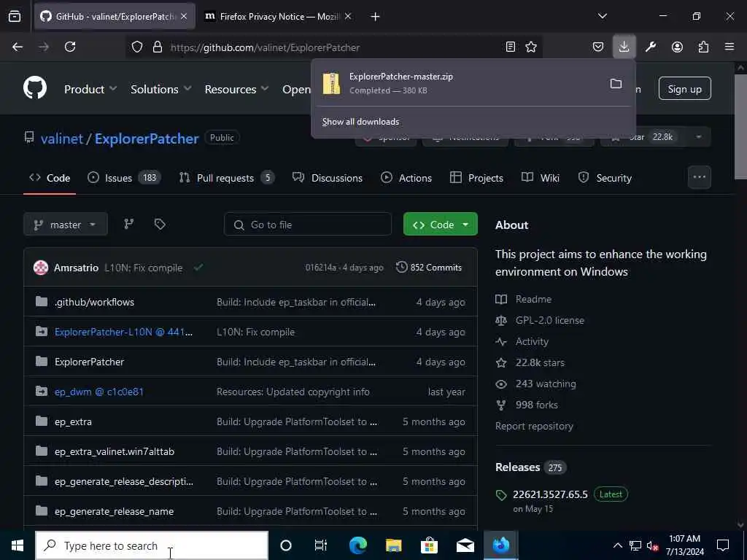Switch to the Pull requests tab

[226, 178]
